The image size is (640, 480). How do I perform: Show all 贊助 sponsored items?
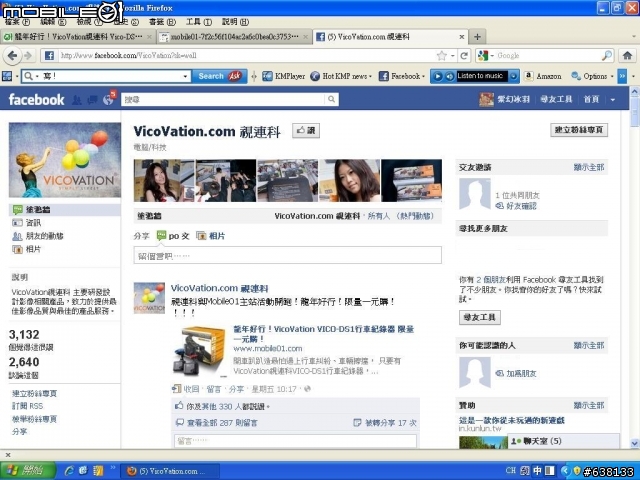point(589,405)
